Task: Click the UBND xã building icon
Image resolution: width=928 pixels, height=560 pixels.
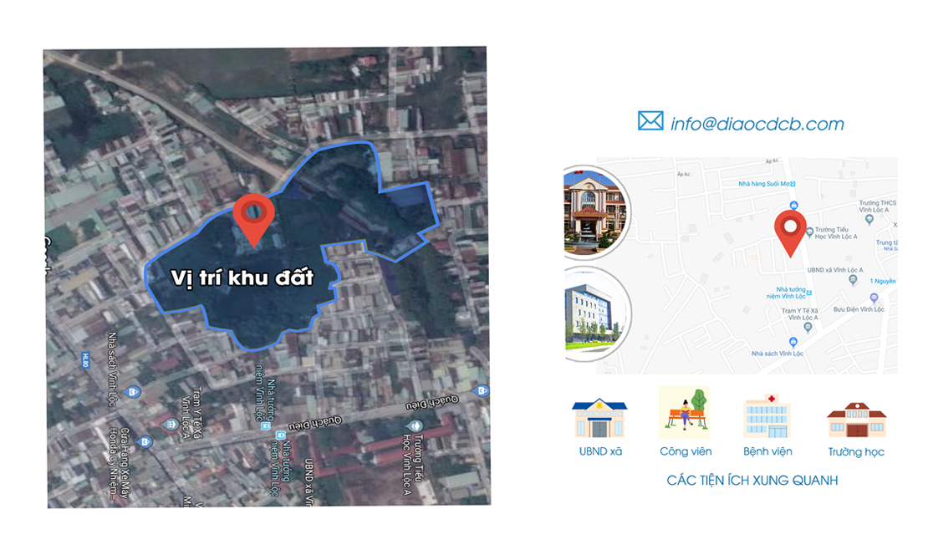Action: (x=599, y=418)
